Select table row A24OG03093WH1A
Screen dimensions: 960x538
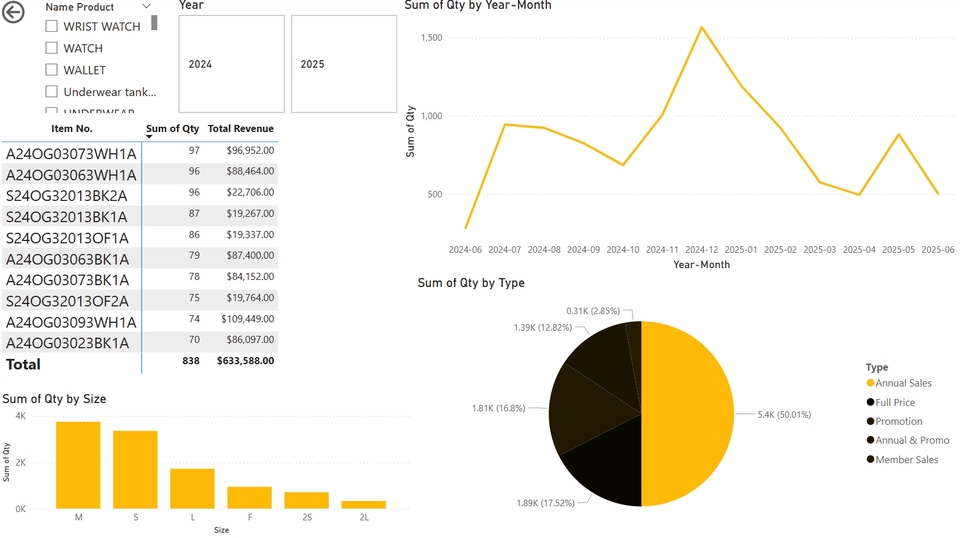pos(71,322)
